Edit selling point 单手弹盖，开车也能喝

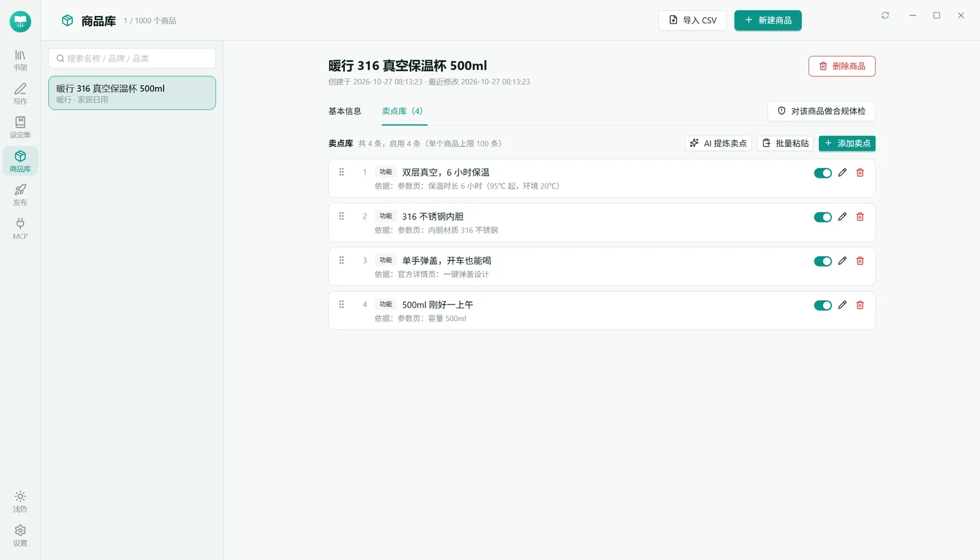[842, 261]
